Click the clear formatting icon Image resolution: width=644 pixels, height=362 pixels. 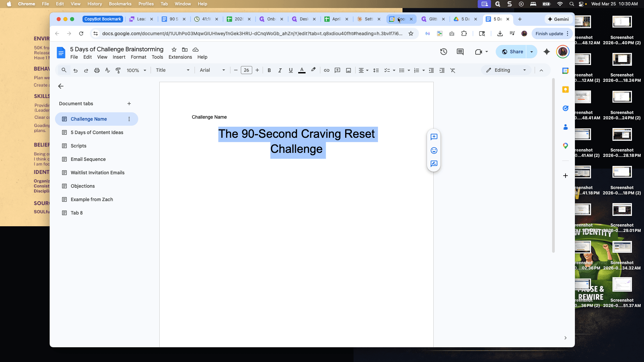(453, 70)
